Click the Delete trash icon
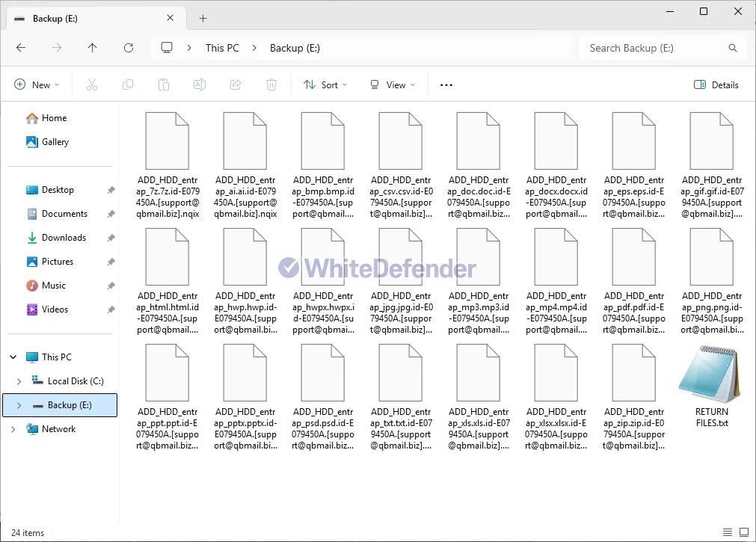Image resolution: width=756 pixels, height=542 pixels. 271,85
